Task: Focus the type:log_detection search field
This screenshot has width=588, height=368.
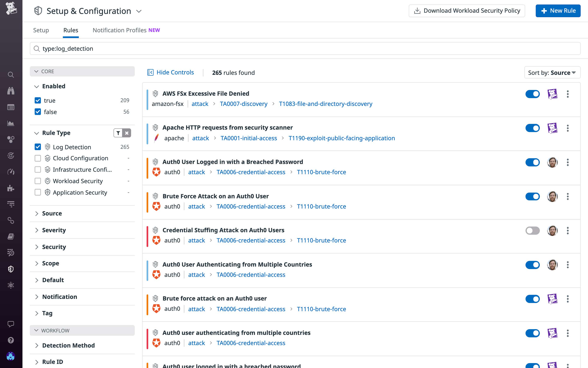Action: 305,49
